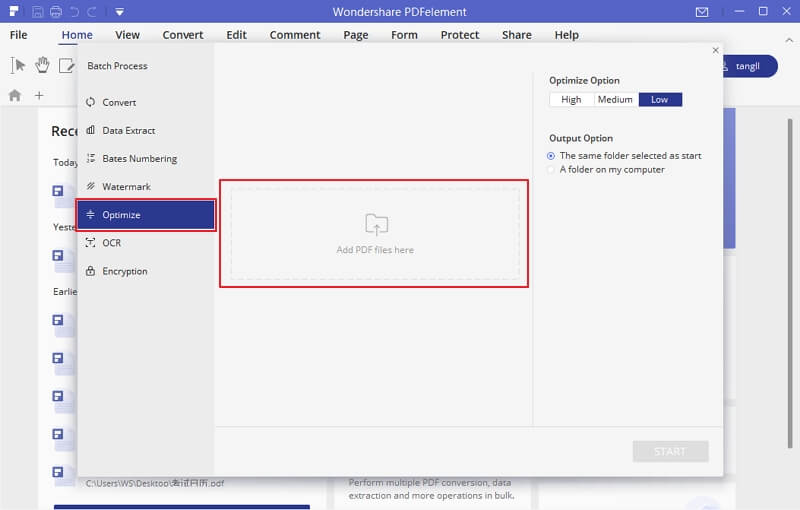Set optimize option to Medium
Screen dimensions: 800x510
(x=615, y=99)
